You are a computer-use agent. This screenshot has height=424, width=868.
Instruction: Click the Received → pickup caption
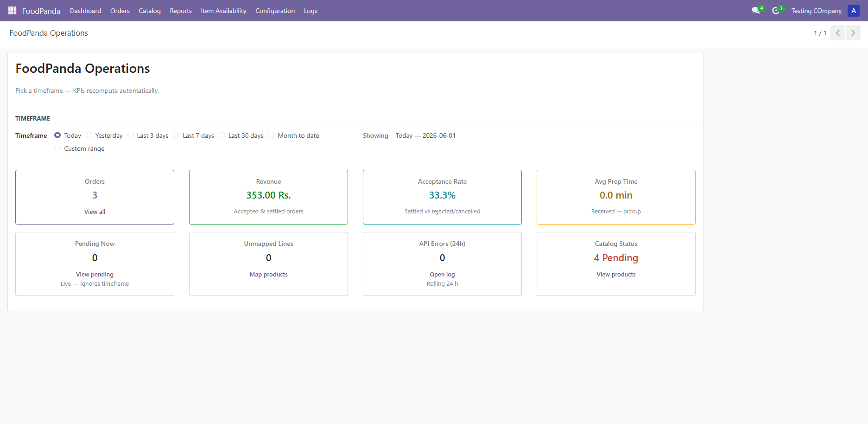tap(616, 211)
